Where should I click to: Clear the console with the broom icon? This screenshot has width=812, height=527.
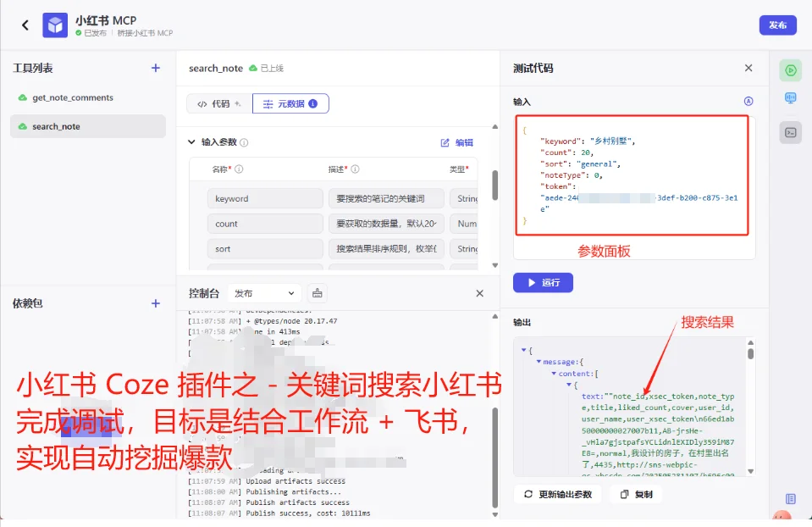tap(317, 293)
